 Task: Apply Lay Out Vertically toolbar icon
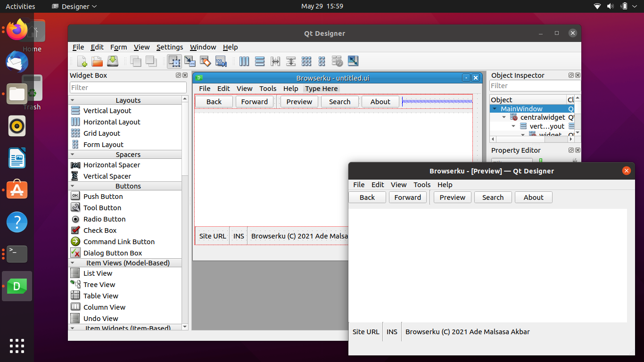click(x=259, y=61)
